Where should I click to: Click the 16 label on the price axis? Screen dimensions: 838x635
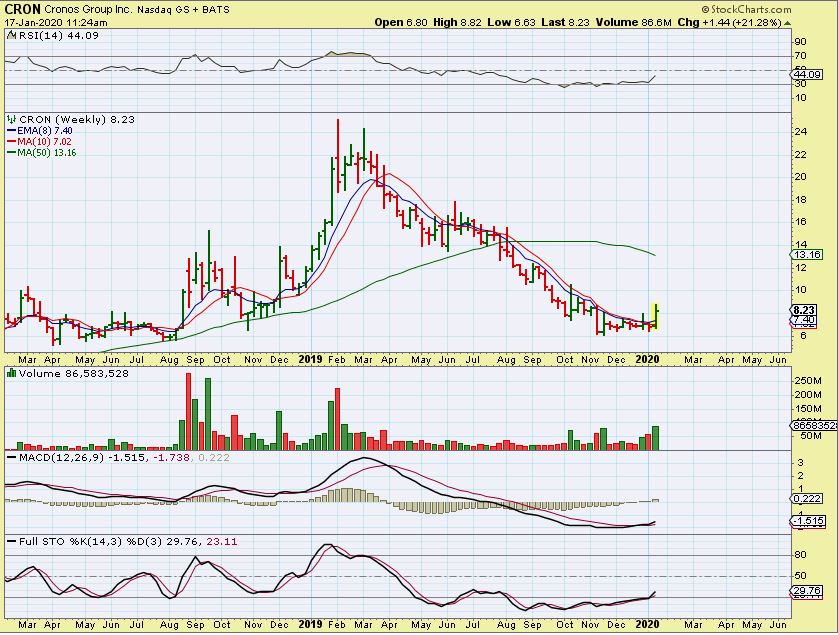(x=801, y=222)
